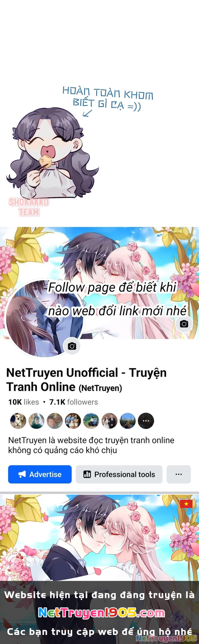
Task: Click the third follower avatar
Action: (x=54, y=421)
